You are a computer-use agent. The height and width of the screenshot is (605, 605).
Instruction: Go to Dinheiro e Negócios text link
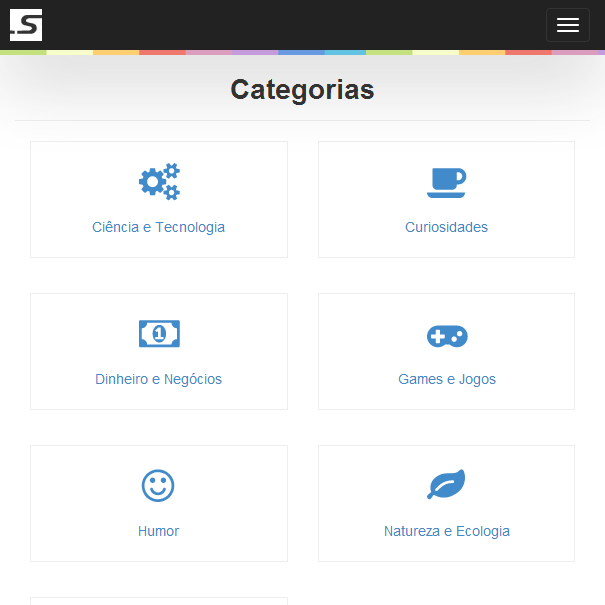click(158, 379)
